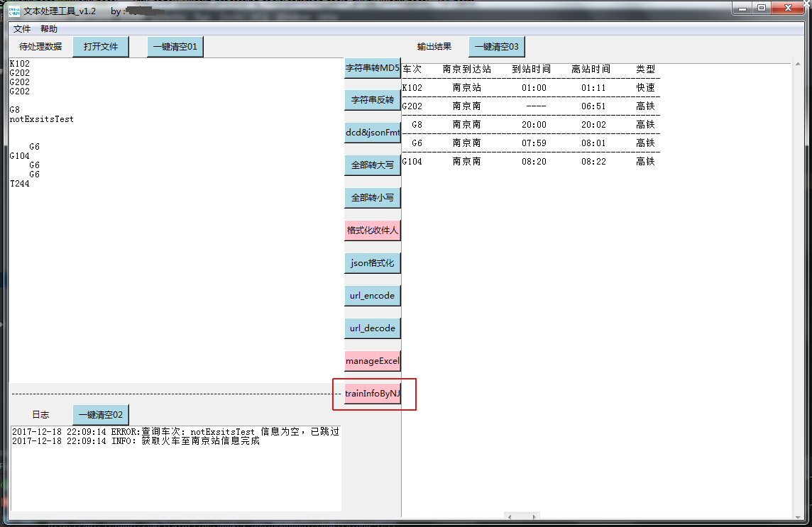Viewport: 812px width, 527px height.
Task: Click the notExsitsTest line in input
Action: pos(41,119)
